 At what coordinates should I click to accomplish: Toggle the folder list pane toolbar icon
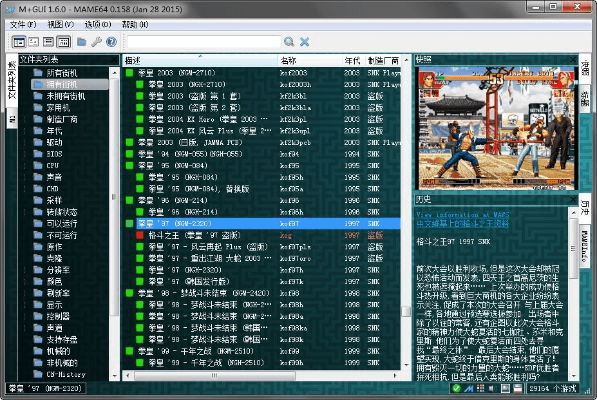point(19,42)
